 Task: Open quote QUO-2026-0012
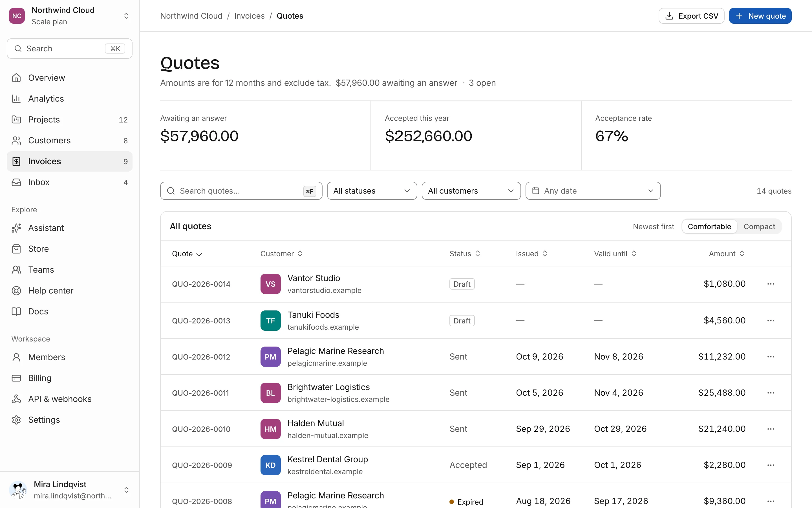(x=201, y=357)
